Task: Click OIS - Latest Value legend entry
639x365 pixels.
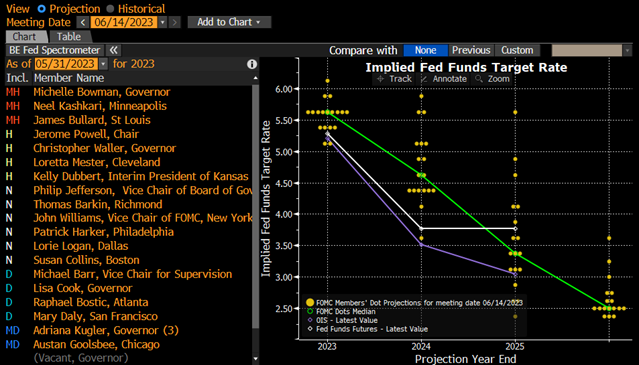Action: (x=342, y=320)
